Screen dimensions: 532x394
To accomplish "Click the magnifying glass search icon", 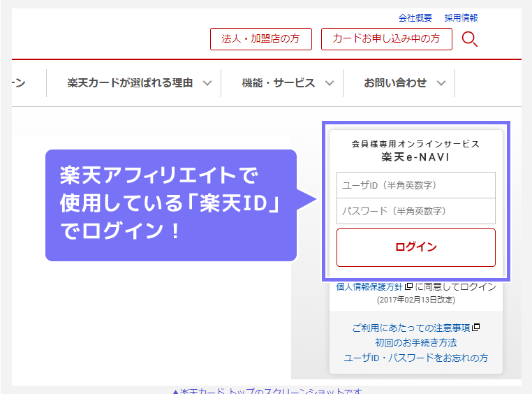I will tap(470, 39).
